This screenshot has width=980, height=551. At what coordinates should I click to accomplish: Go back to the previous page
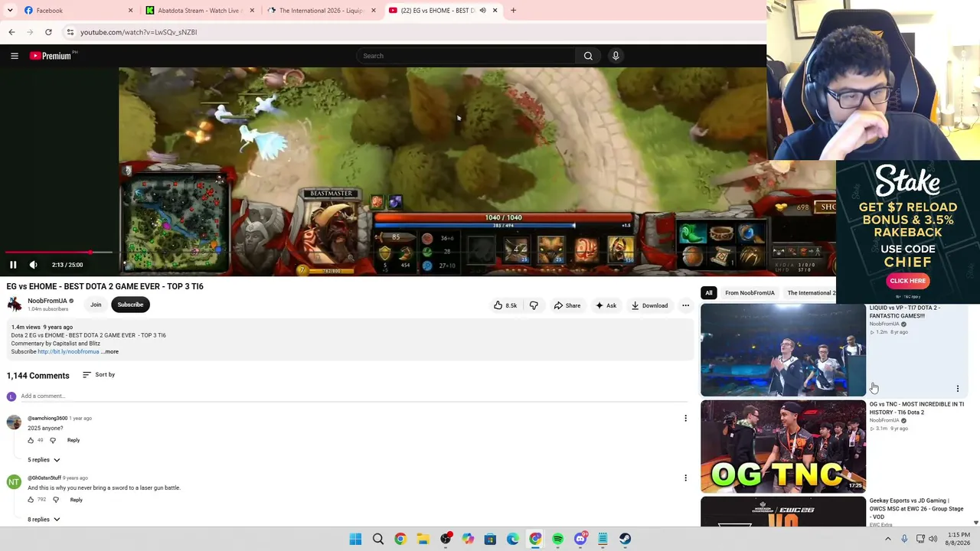click(11, 32)
